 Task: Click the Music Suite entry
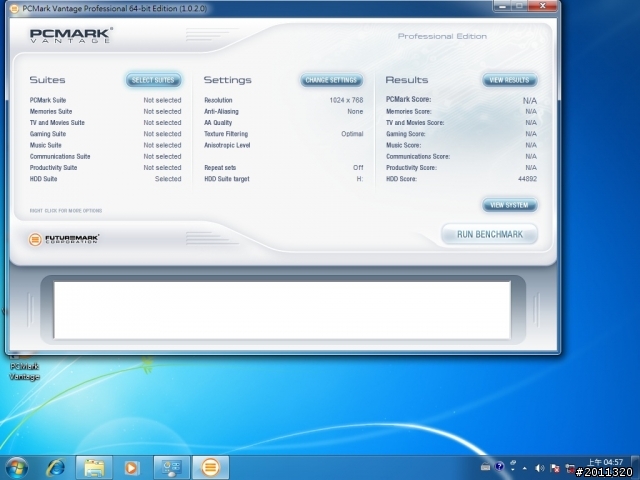105,145
